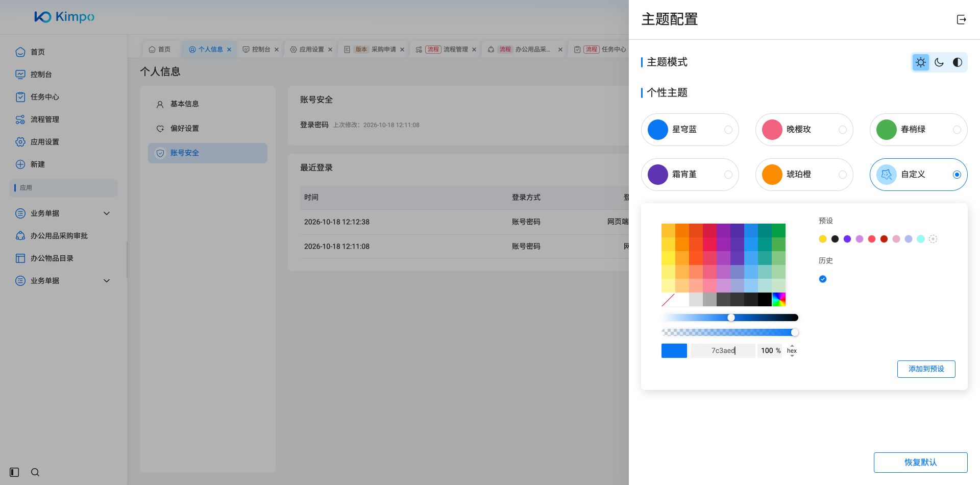The height and width of the screenshot is (485, 980).
Task: Expand the second 业务单据 menu chevron
Action: 107,281
